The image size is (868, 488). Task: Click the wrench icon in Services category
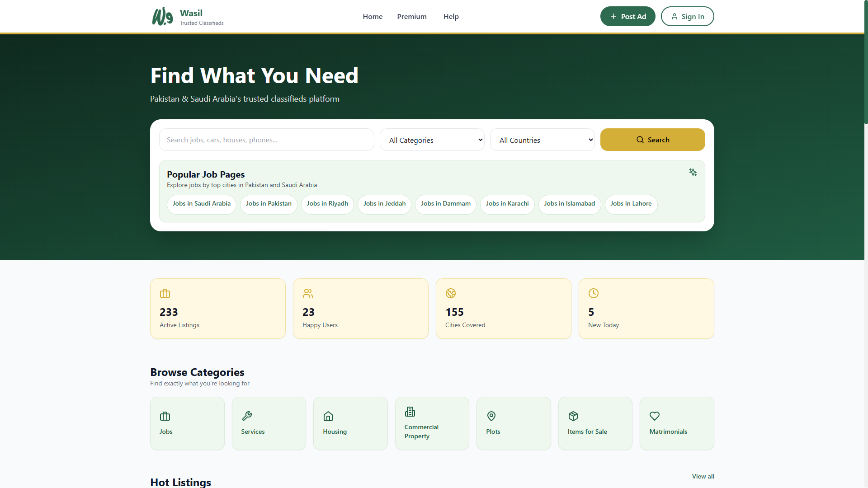247,416
